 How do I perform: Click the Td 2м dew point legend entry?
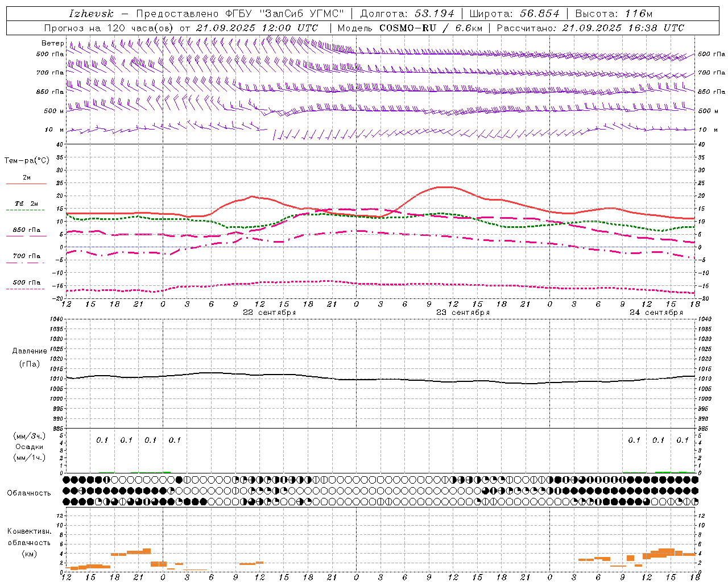tap(27, 203)
